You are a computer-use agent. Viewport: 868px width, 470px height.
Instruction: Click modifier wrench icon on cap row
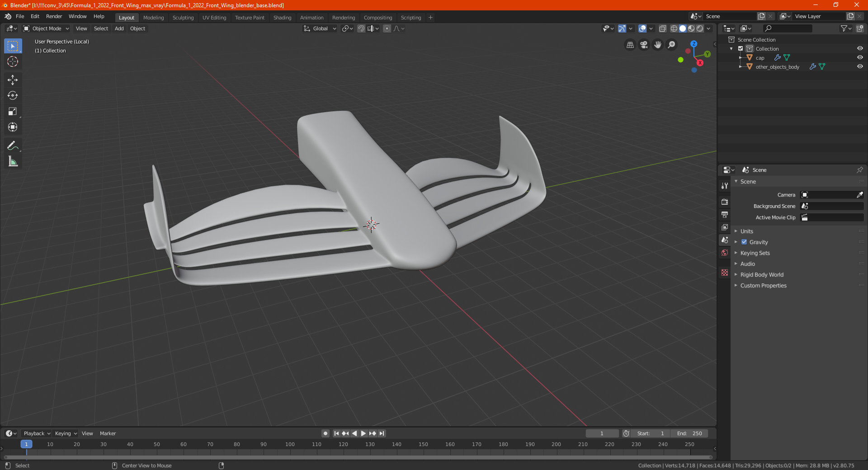click(777, 57)
